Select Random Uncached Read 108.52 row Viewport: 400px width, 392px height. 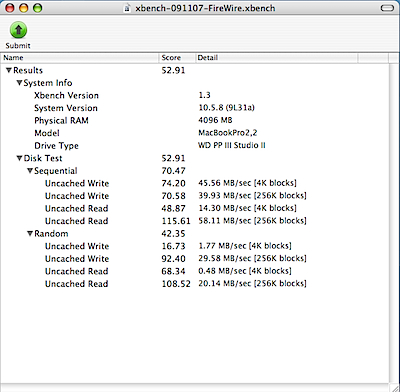click(x=195, y=284)
